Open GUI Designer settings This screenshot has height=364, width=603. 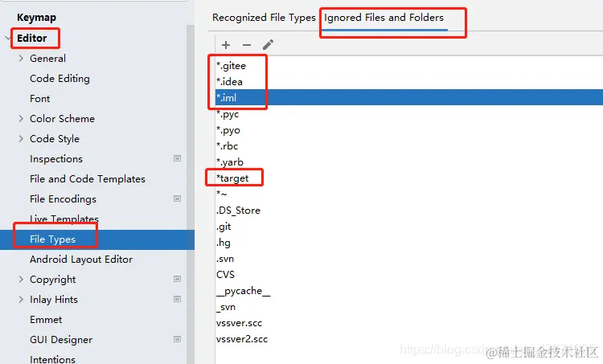tap(61, 340)
